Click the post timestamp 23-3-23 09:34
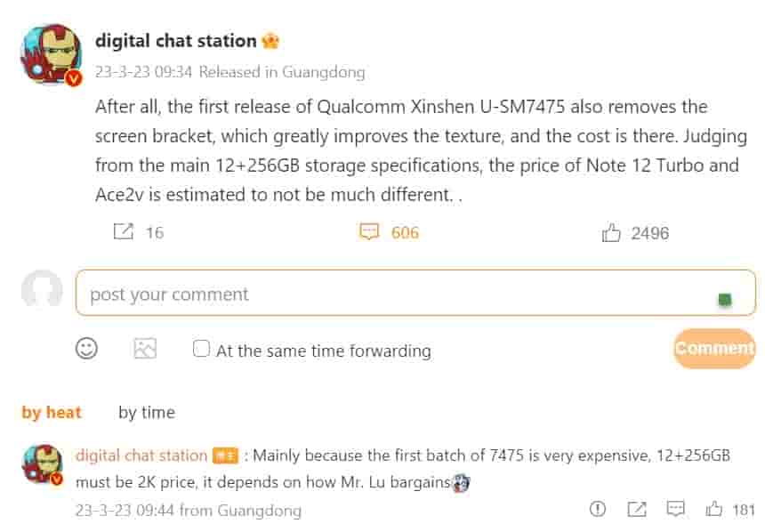This screenshot has width=765, height=532. click(x=143, y=72)
